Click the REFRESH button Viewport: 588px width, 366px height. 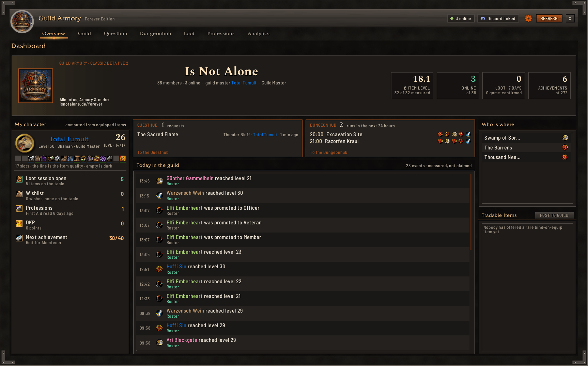coord(549,18)
